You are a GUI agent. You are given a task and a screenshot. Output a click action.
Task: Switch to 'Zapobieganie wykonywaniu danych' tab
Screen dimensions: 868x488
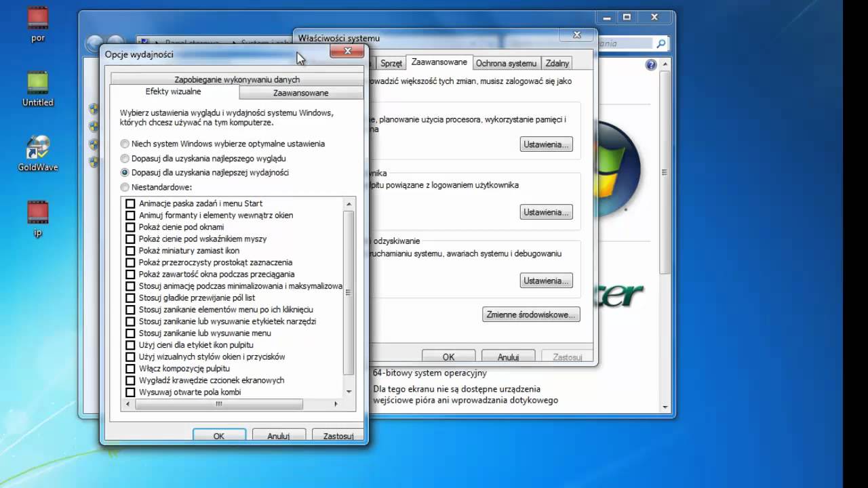[x=237, y=79]
